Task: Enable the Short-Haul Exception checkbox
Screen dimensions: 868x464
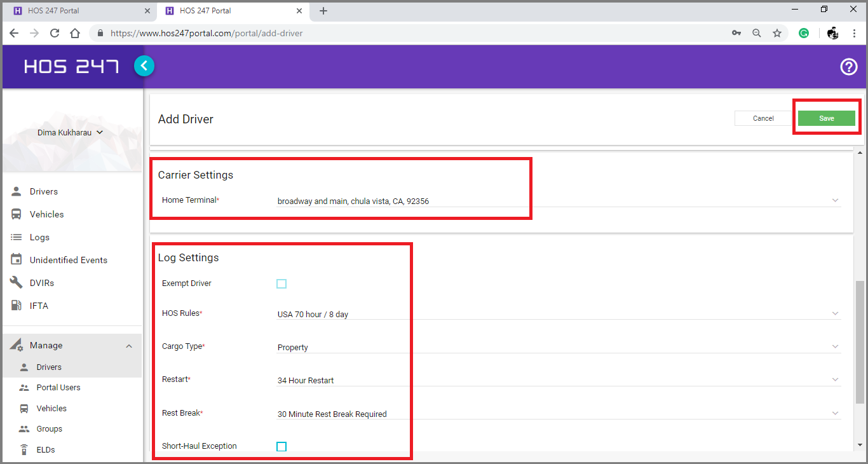Action: (281, 446)
